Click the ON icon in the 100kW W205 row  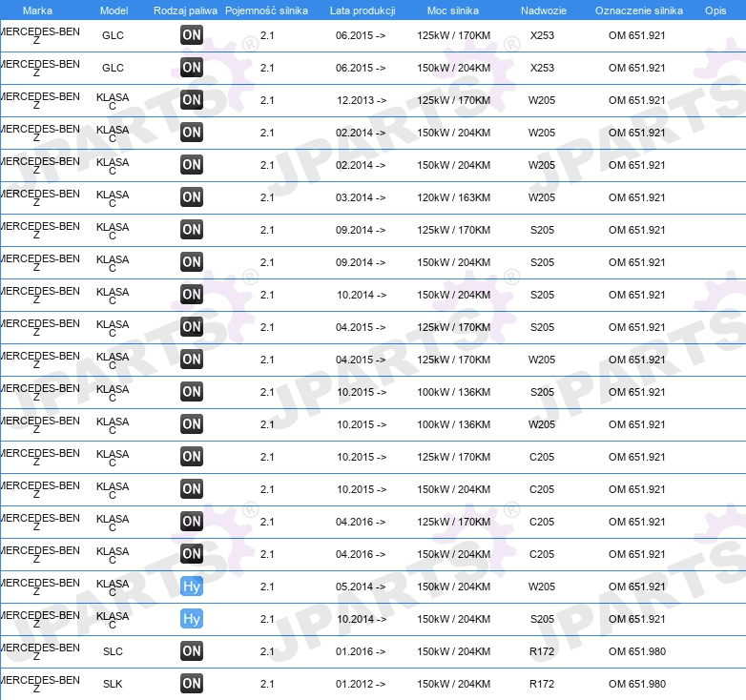[192, 423]
